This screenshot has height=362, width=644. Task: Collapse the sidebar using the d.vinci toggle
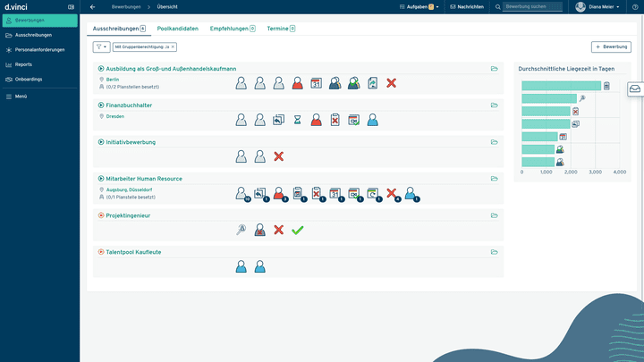tap(71, 7)
